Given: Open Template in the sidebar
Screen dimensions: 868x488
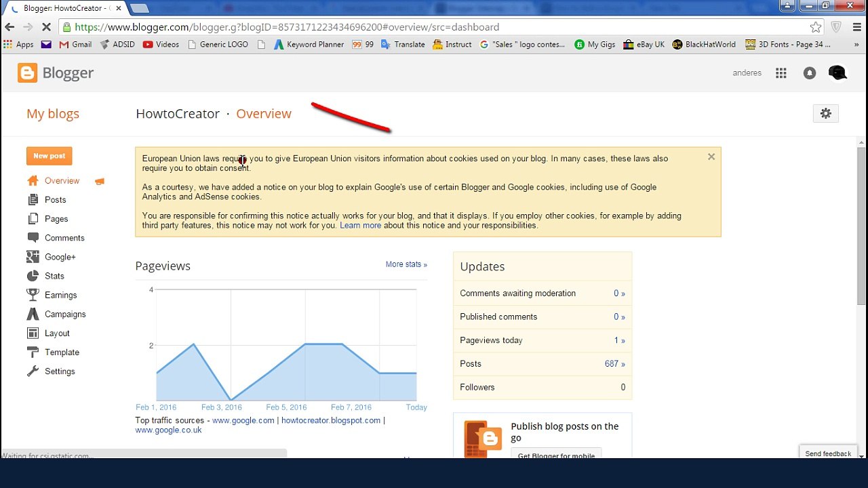Looking at the screenshot, I should (62, 352).
